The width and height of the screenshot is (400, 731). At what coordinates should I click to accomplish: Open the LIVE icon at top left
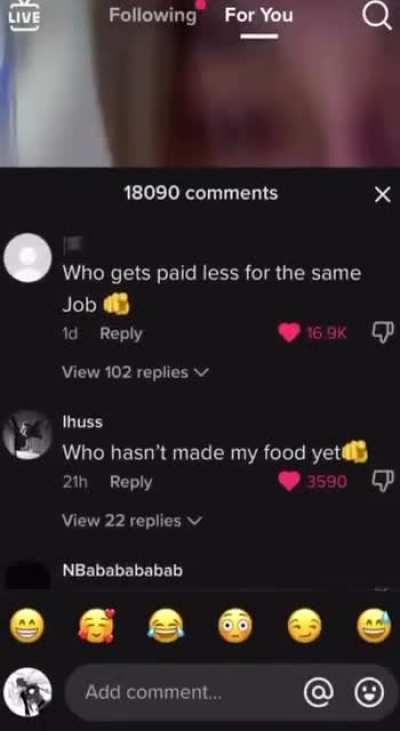point(24,15)
